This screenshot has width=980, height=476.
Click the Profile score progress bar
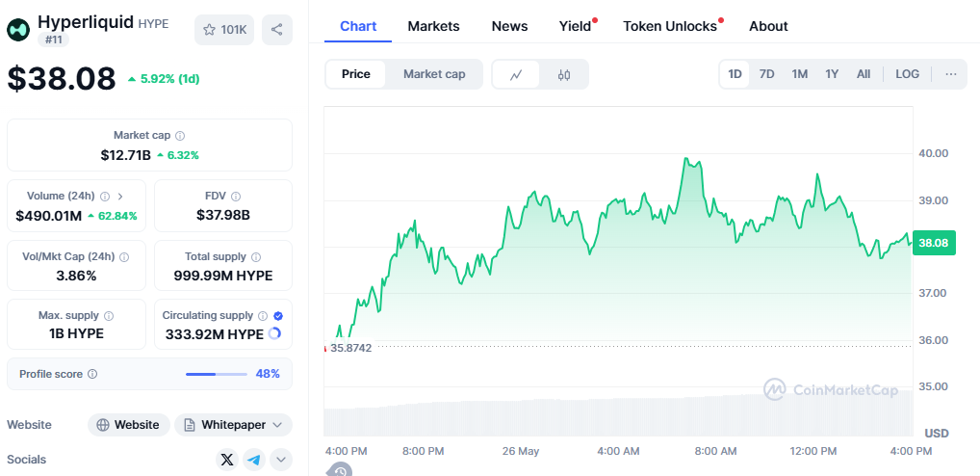217,374
